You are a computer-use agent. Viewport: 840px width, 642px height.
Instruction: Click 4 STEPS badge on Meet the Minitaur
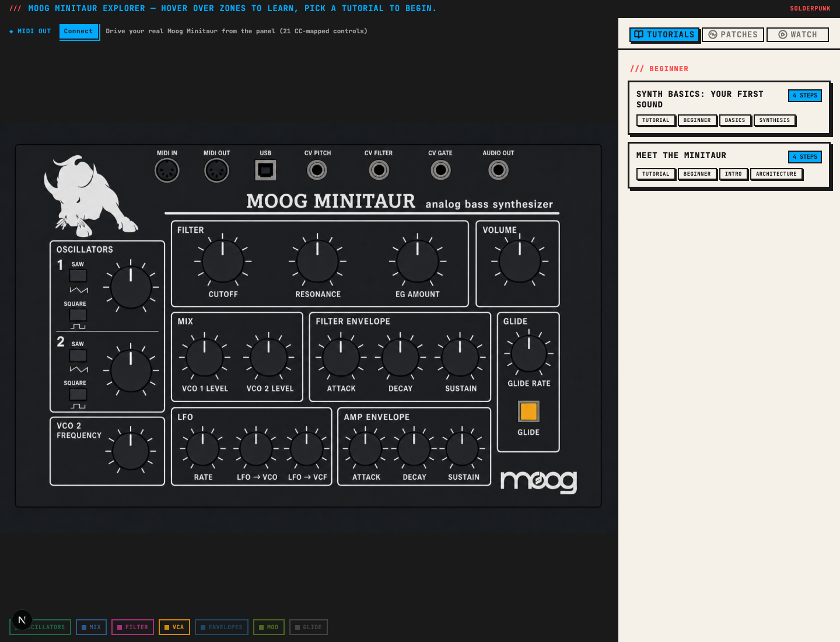pyautogui.click(x=804, y=156)
